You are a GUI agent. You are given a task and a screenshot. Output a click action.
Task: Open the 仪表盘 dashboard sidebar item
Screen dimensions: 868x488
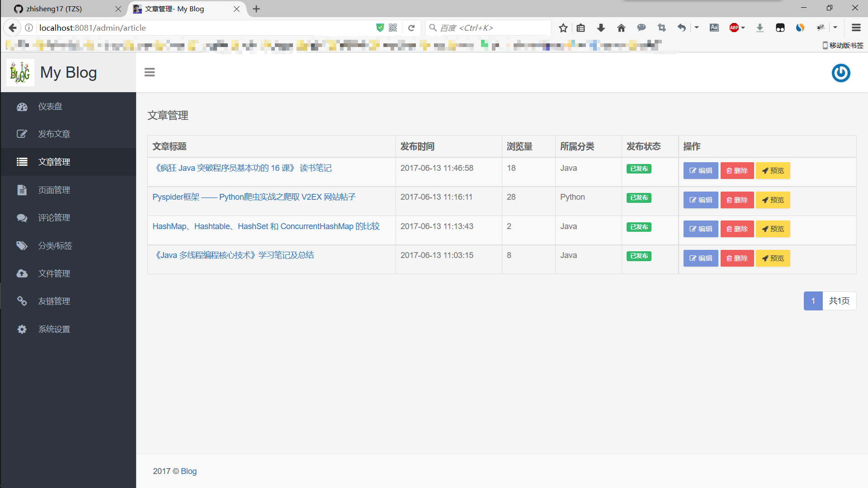click(x=50, y=107)
